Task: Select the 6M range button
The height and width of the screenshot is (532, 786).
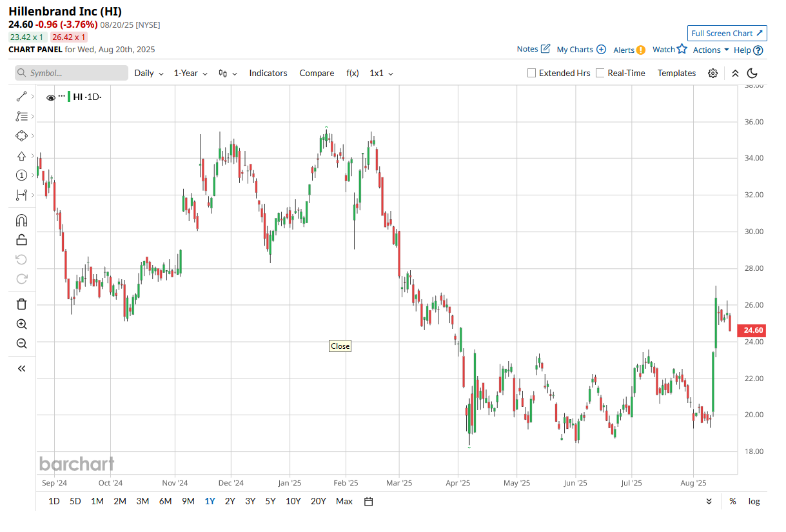Action: pos(165,501)
